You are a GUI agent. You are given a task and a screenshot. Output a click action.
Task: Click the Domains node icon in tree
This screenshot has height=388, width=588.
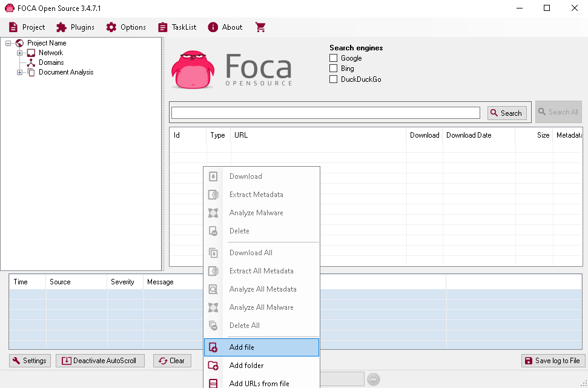(x=31, y=62)
